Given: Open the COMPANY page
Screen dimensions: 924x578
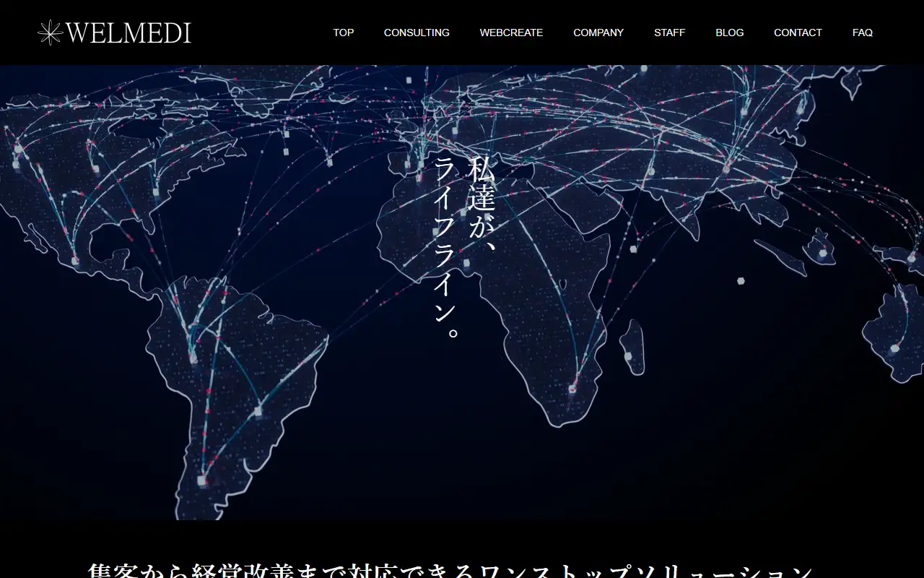Looking at the screenshot, I should coord(598,33).
